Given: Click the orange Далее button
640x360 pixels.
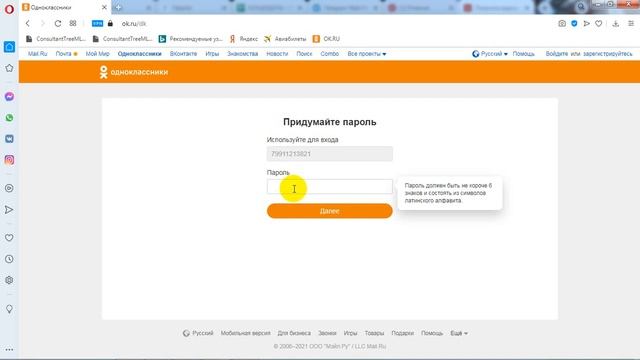Looking at the screenshot, I should click(x=329, y=211).
